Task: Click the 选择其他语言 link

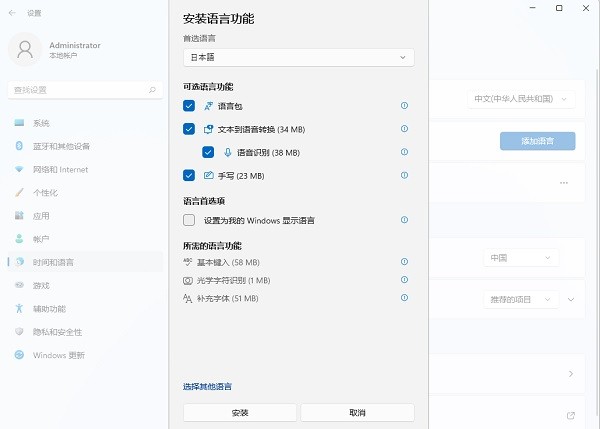Action: tap(207, 387)
